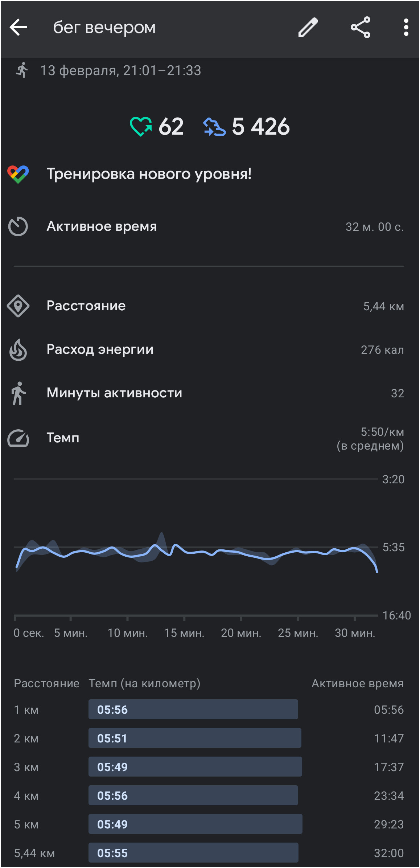This screenshot has width=420, height=868.
Task: Tap the 5,44 км final split row
Action: 210,853
